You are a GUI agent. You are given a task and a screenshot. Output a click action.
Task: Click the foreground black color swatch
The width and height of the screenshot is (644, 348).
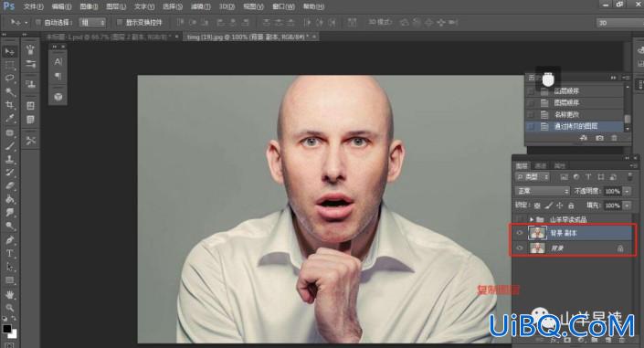tap(6, 329)
